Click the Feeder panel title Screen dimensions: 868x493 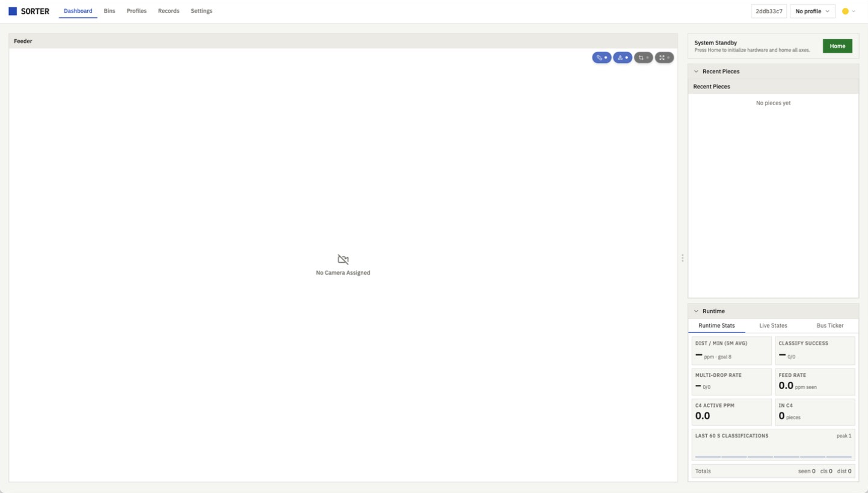coord(23,41)
